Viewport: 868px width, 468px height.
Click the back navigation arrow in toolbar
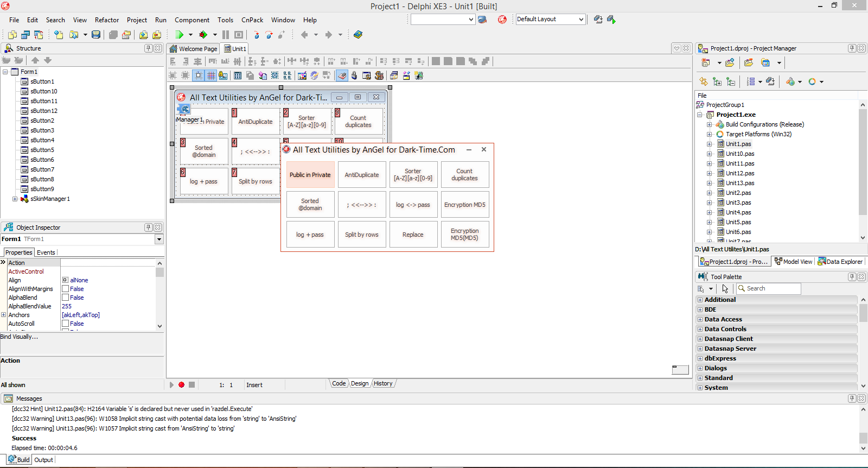[x=304, y=35]
